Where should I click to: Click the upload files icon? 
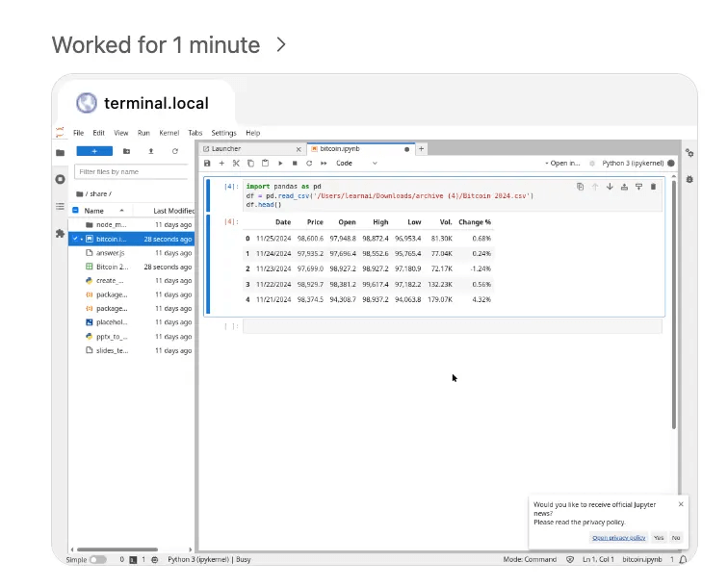point(151,151)
